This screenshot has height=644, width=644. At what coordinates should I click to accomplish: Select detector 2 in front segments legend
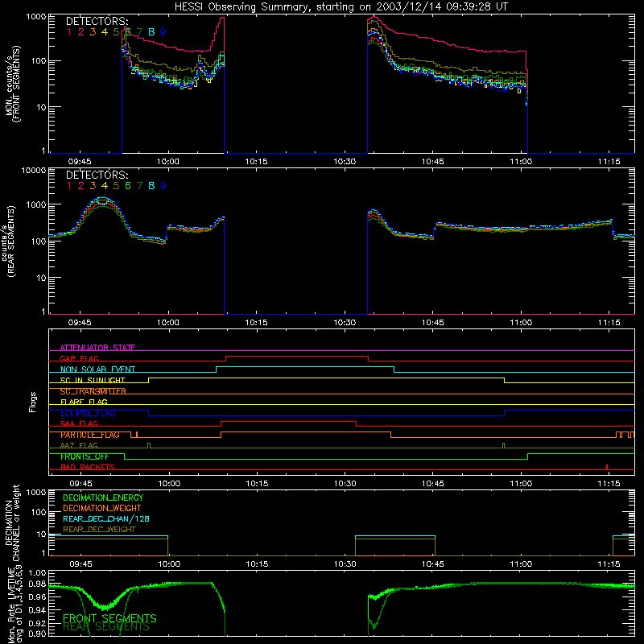click(81, 32)
